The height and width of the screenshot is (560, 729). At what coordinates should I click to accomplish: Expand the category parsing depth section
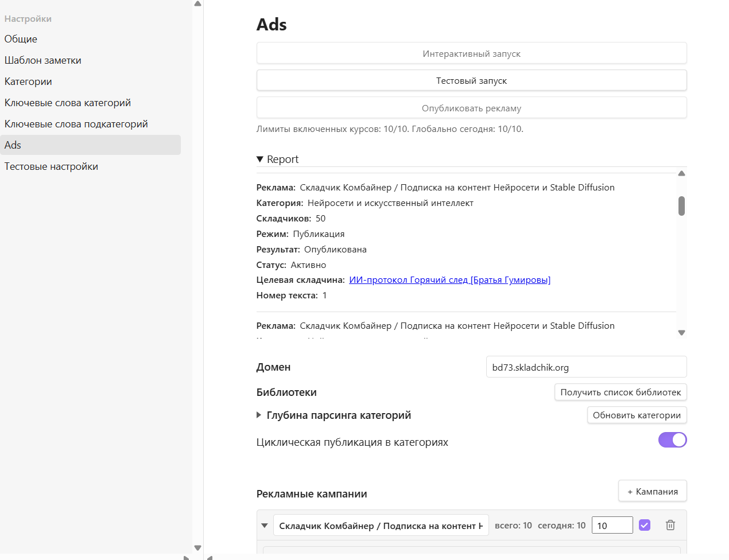pos(259,415)
